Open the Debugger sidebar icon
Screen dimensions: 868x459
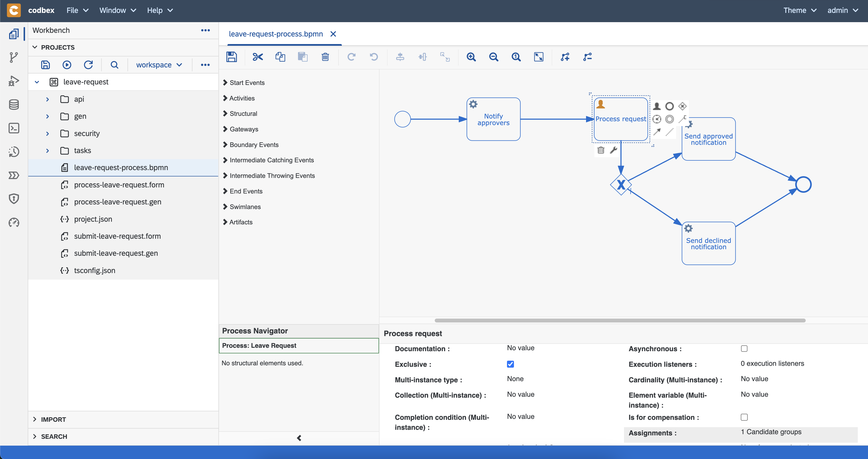pyautogui.click(x=14, y=81)
